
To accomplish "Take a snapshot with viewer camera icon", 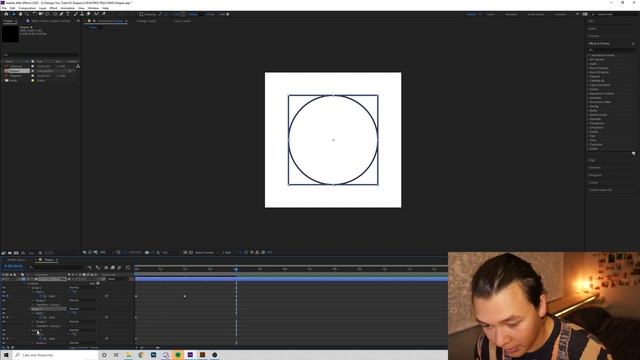I will [147, 252].
